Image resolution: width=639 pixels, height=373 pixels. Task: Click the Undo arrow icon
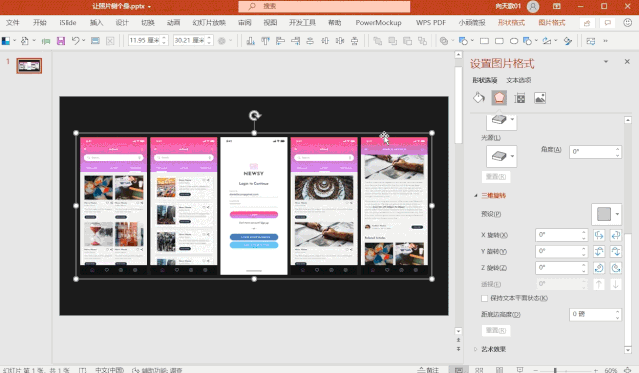75,41
